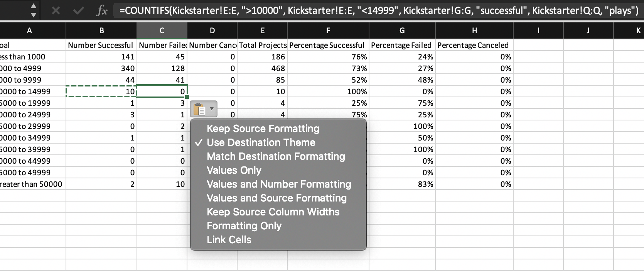The image size is (644, 271).
Task: Select column C header
Action: coord(162,30)
